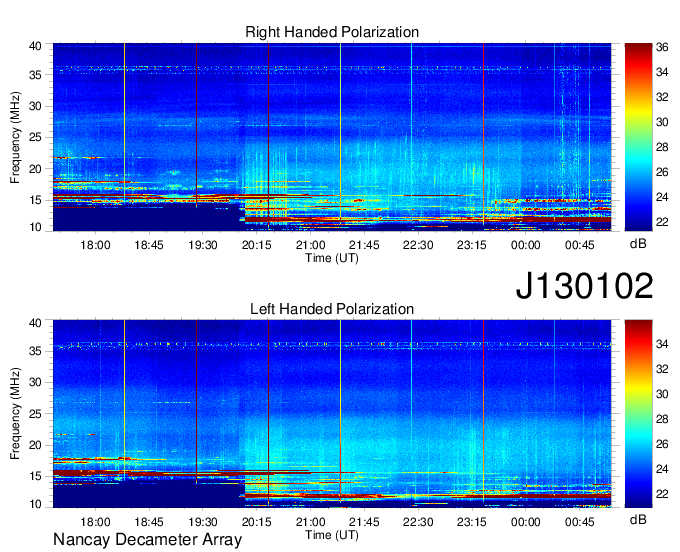Click the yellow vertical line left of 18:45 in right-handed plot

[x=124, y=123]
